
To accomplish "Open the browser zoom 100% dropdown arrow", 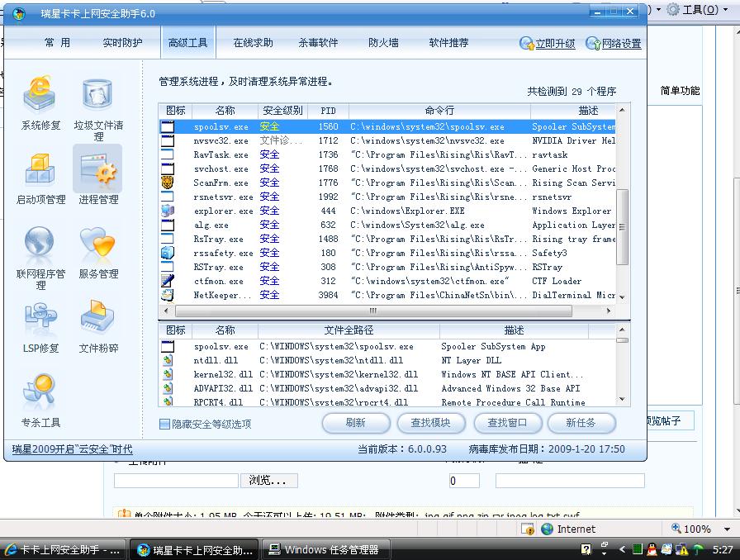I will pos(728,529).
